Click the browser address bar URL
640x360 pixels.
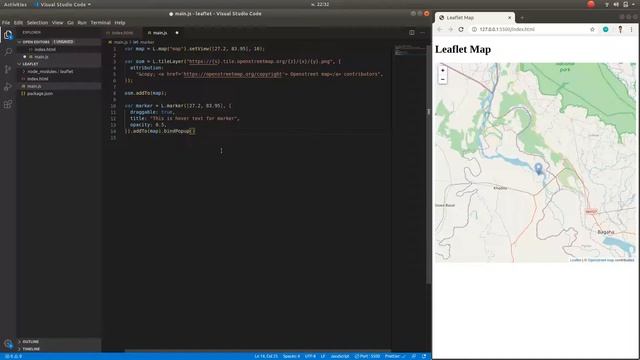[507, 29]
